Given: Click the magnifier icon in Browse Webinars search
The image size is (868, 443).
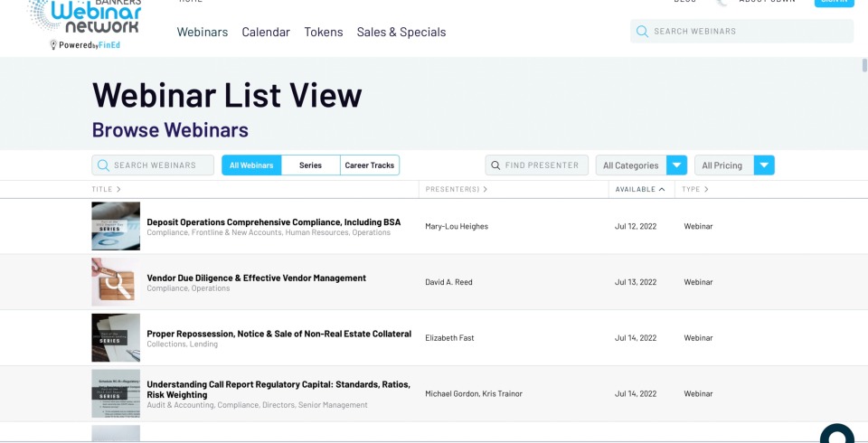Looking at the screenshot, I should (x=103, y=165).
